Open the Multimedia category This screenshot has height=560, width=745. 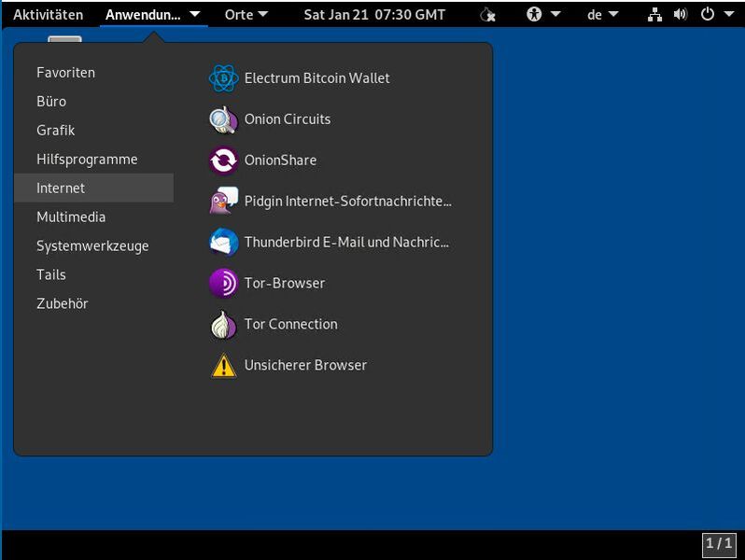[94, 217]
